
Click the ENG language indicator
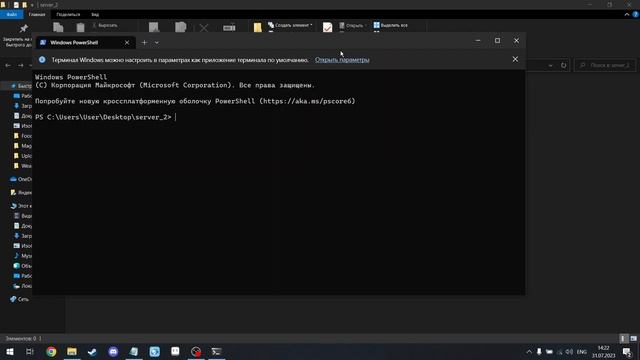coord(582,351)
